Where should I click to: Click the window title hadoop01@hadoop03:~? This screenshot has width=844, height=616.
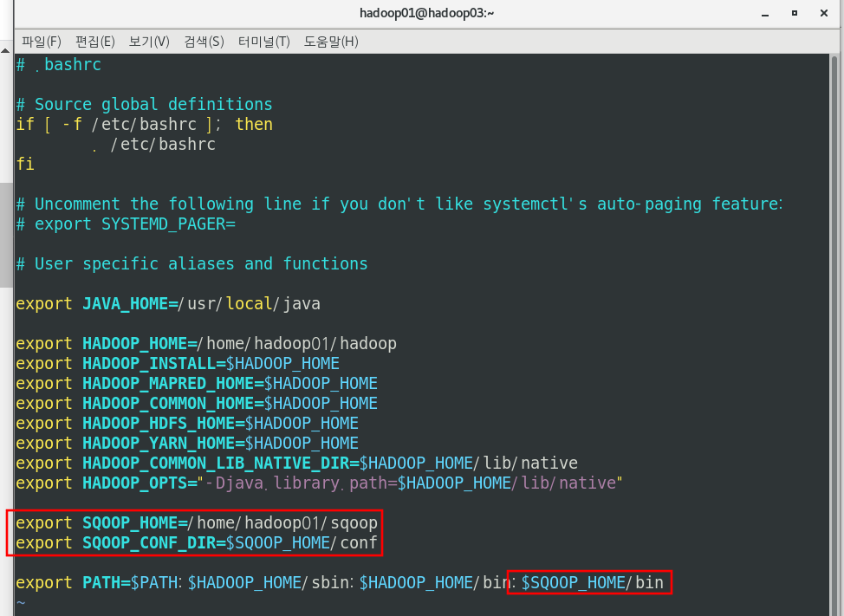point(426,13)
